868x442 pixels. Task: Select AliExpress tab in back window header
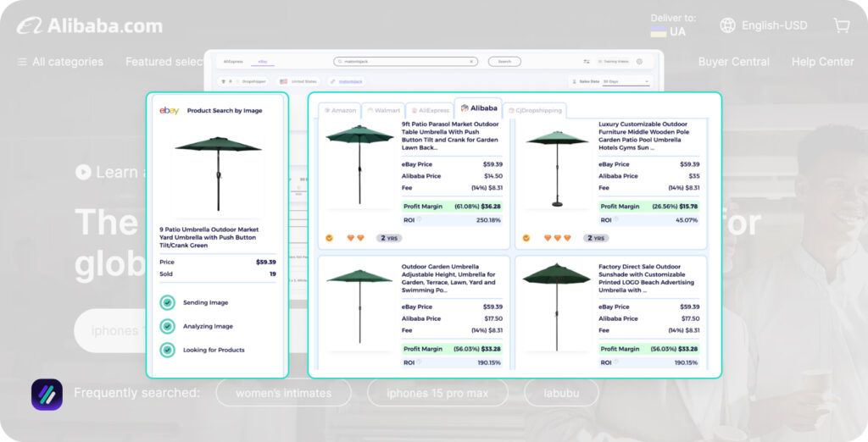click(233, 62)
